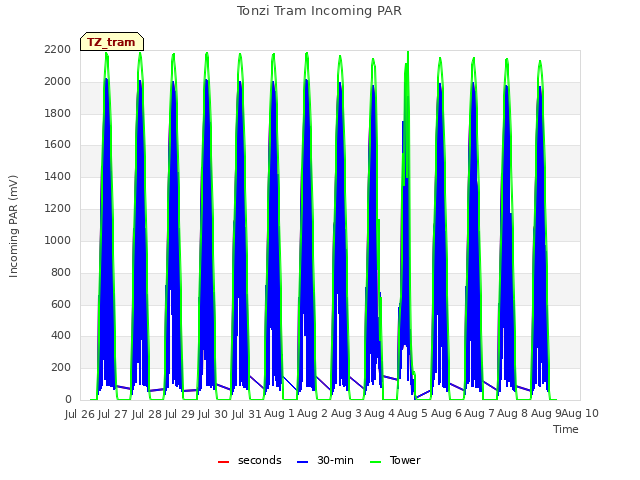Screen dimensions: 640x480
Task: Click the blue 30-min legend swatch
Action: tap(302, 462)
